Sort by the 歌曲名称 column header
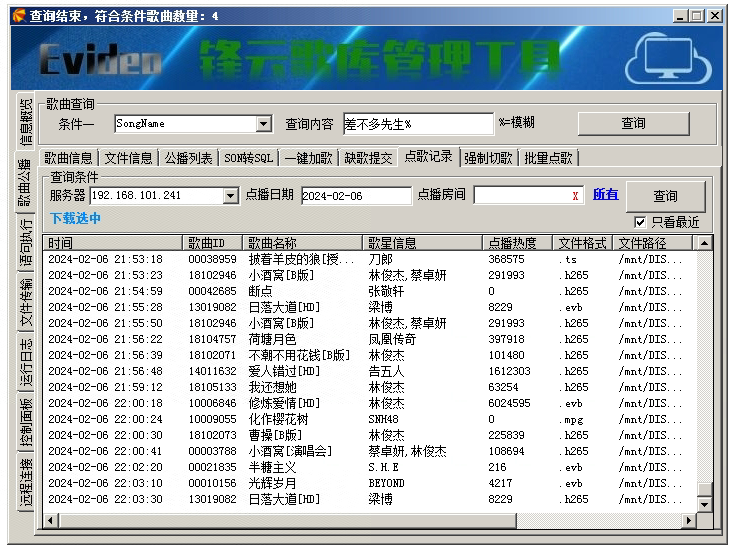 coord(302,243)
